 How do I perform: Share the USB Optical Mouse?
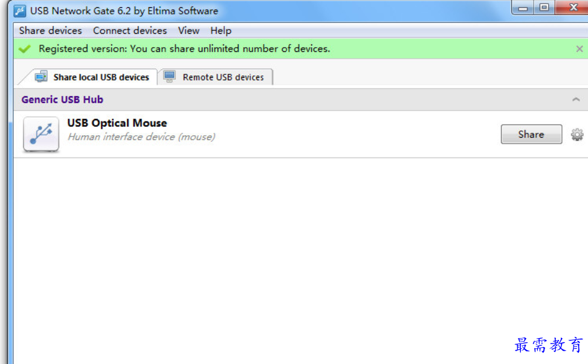(x=531, y=135)
